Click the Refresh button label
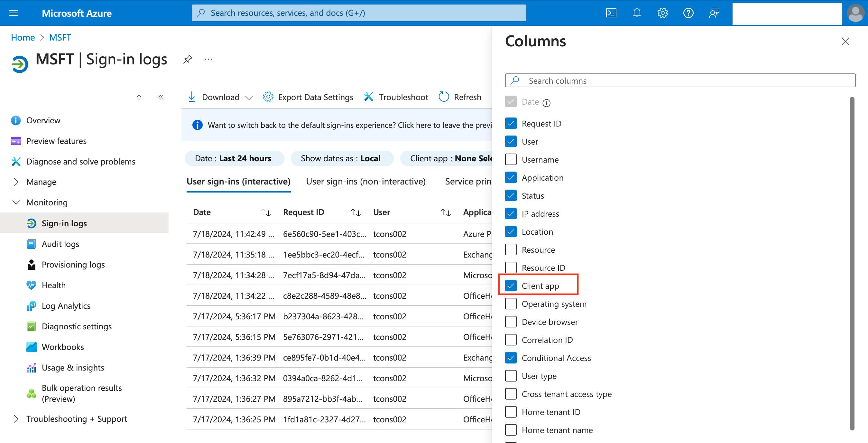 467,97
